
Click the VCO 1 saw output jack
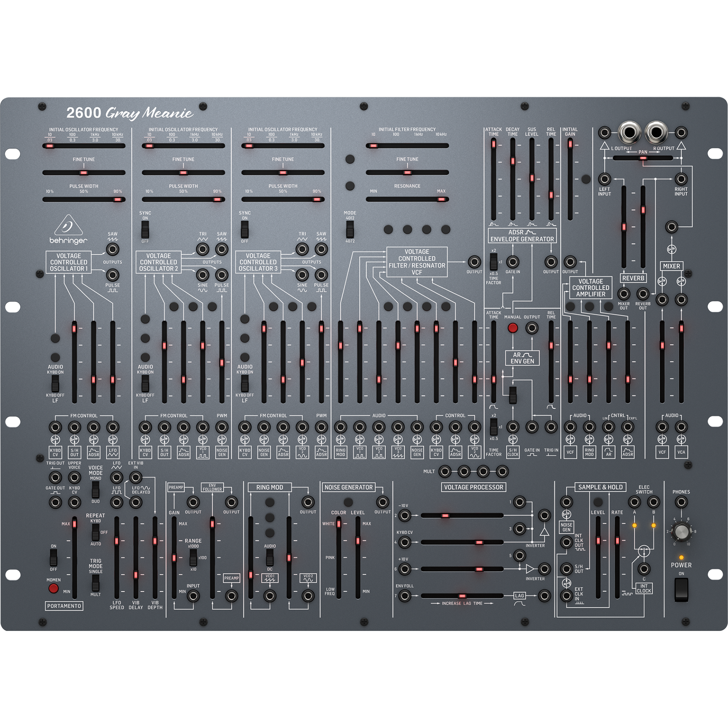(113, 249)
